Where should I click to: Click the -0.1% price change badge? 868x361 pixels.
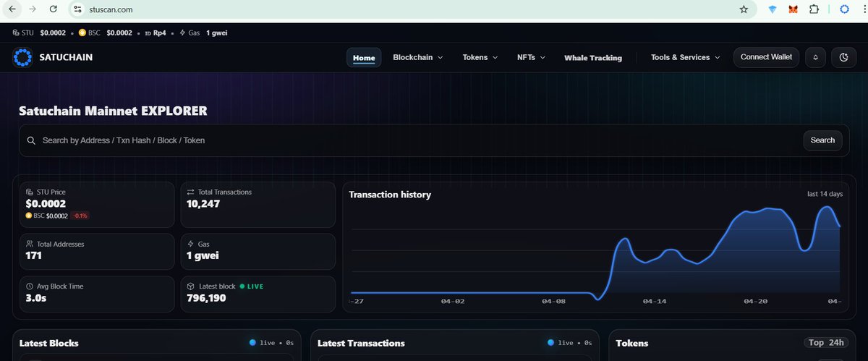click(x=80, y=216)
